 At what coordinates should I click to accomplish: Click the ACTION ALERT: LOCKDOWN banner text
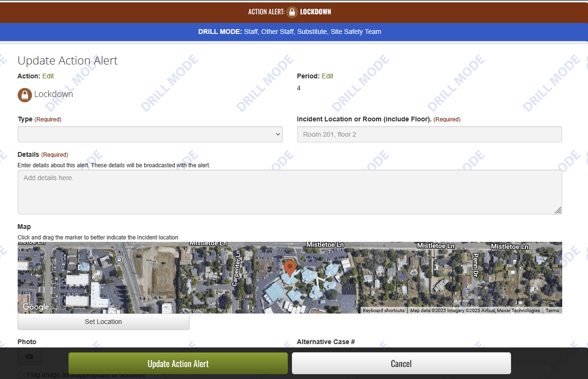289,12
